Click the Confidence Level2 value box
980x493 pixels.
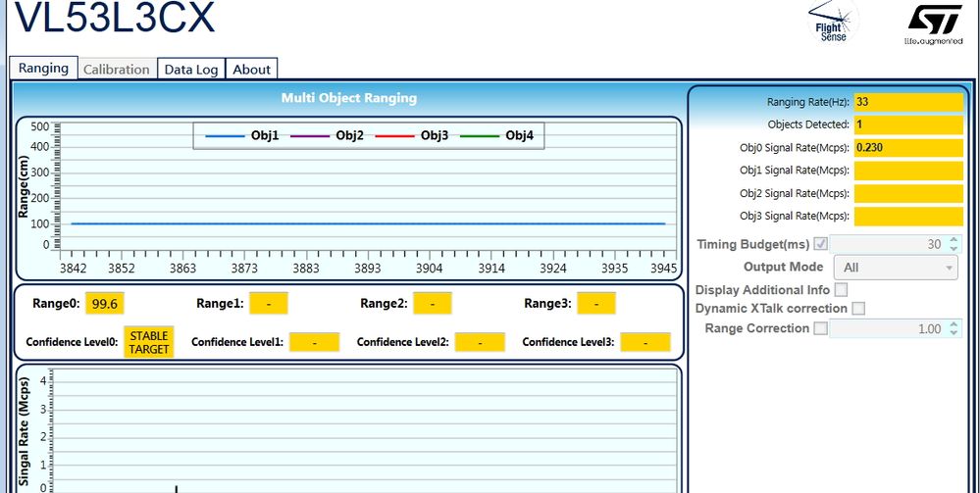pos(480,342)
